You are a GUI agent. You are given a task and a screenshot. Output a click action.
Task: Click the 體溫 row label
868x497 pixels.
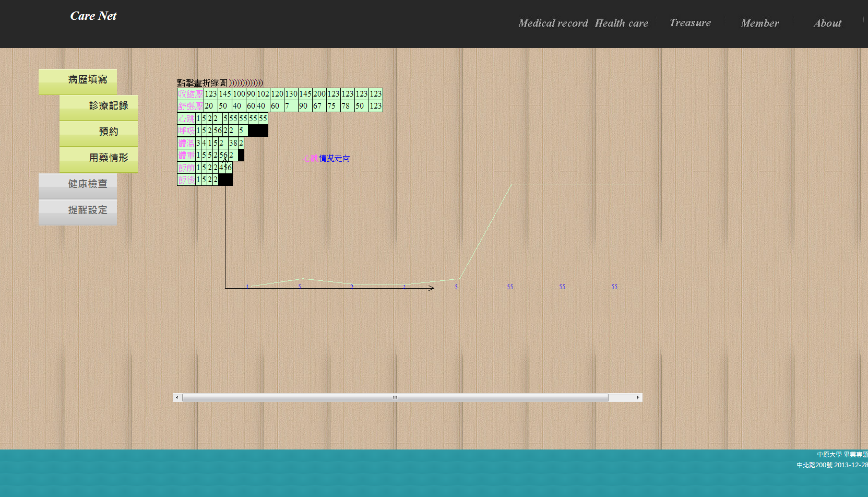pos(186,143)
